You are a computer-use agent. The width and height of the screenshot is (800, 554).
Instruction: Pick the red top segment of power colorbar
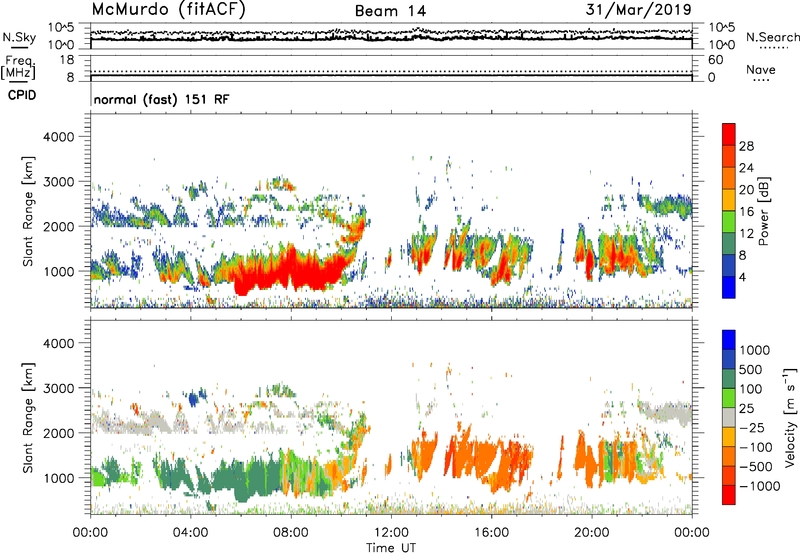(729, 134)
